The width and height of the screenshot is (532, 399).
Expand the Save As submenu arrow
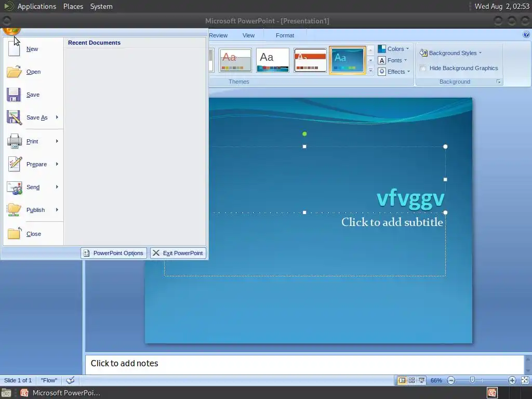point(57,117)
